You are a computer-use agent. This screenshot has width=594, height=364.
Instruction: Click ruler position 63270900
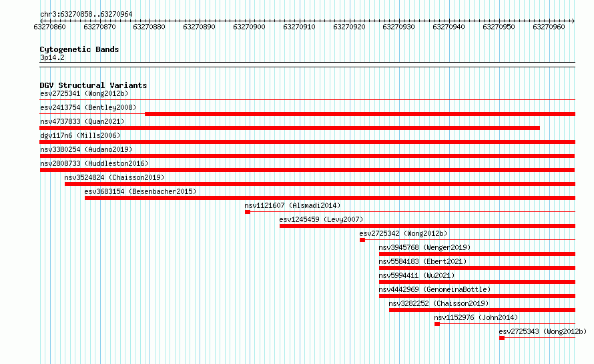[249, 27]
